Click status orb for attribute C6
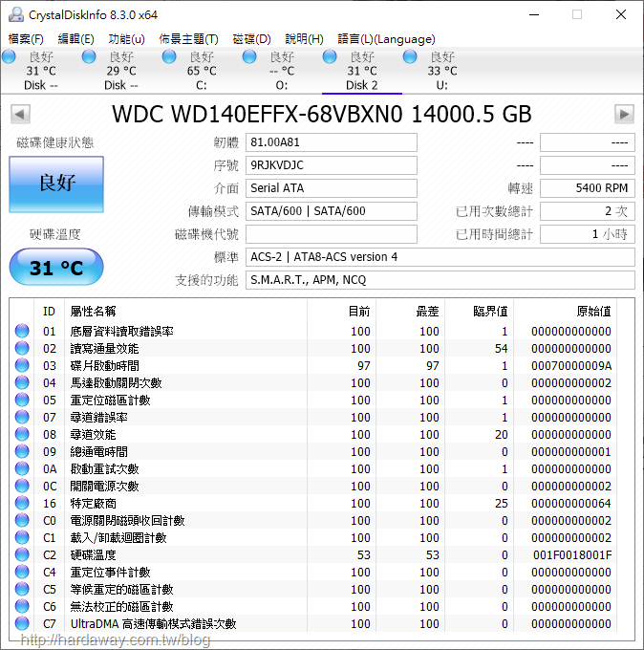The image size is (644, 650). click(22, 606)
